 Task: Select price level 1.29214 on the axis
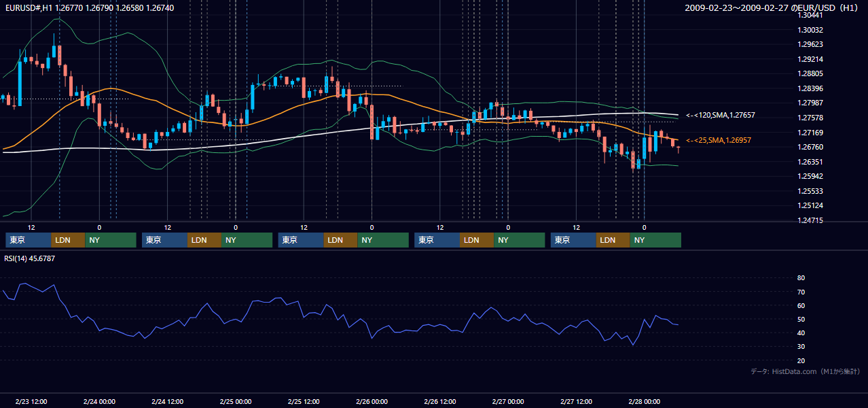point(810,59)
